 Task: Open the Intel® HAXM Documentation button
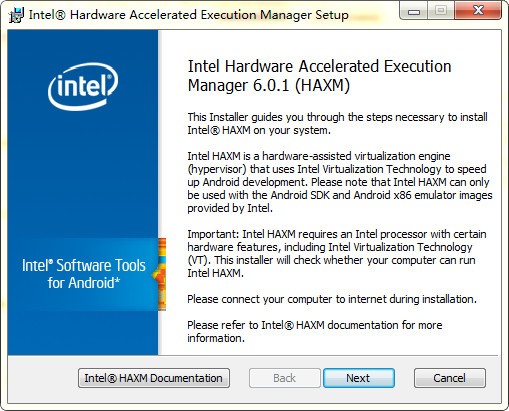tap(154, 378)
